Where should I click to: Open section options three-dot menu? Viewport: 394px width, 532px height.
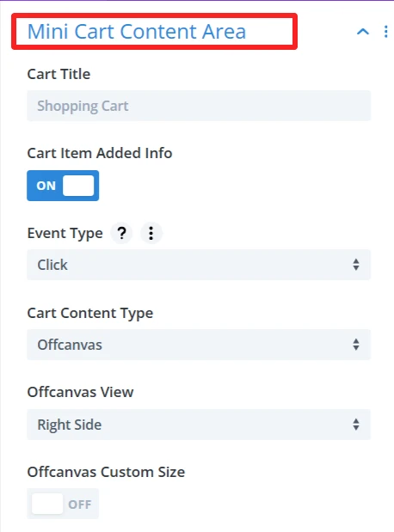pos(386,32)
